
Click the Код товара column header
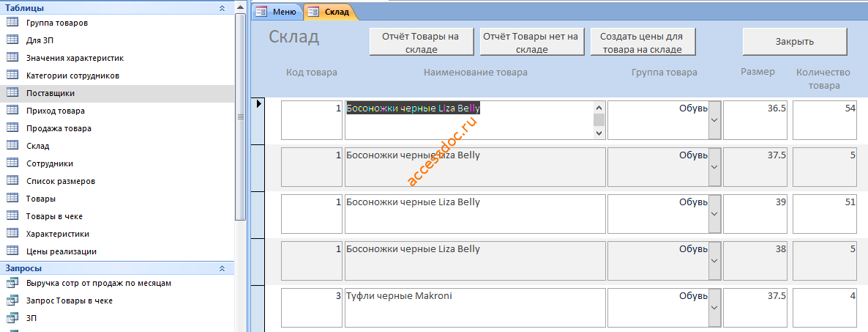click(x=312, y=72)
